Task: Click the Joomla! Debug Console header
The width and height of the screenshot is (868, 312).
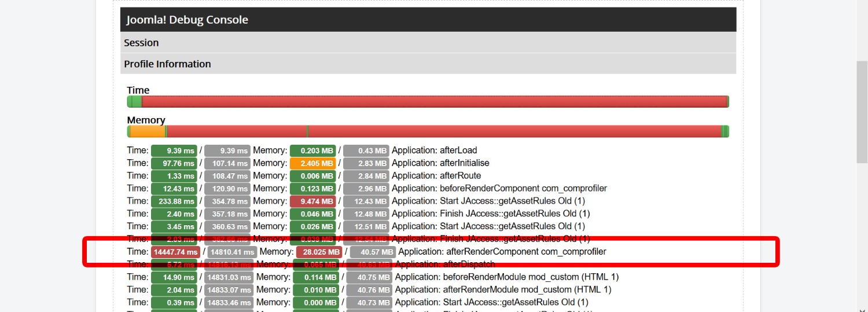Action: pos(428,19)
